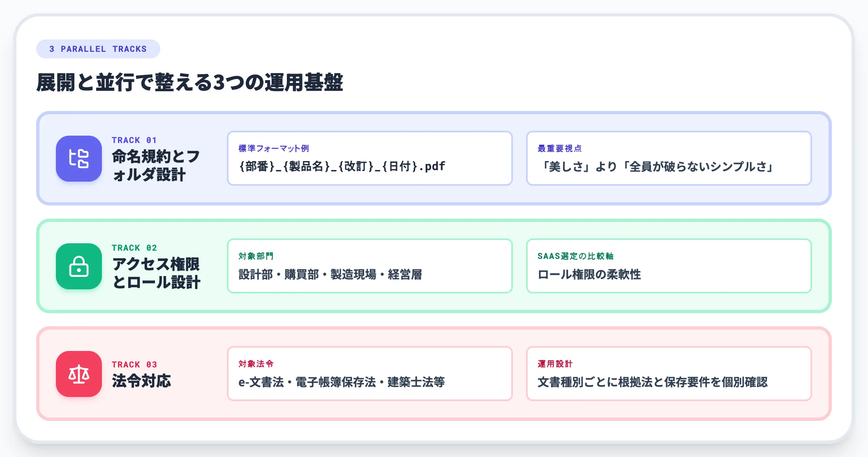Click the 標準フォーマット例 label
The image size is (868, 457).
[x=274, y=148]
